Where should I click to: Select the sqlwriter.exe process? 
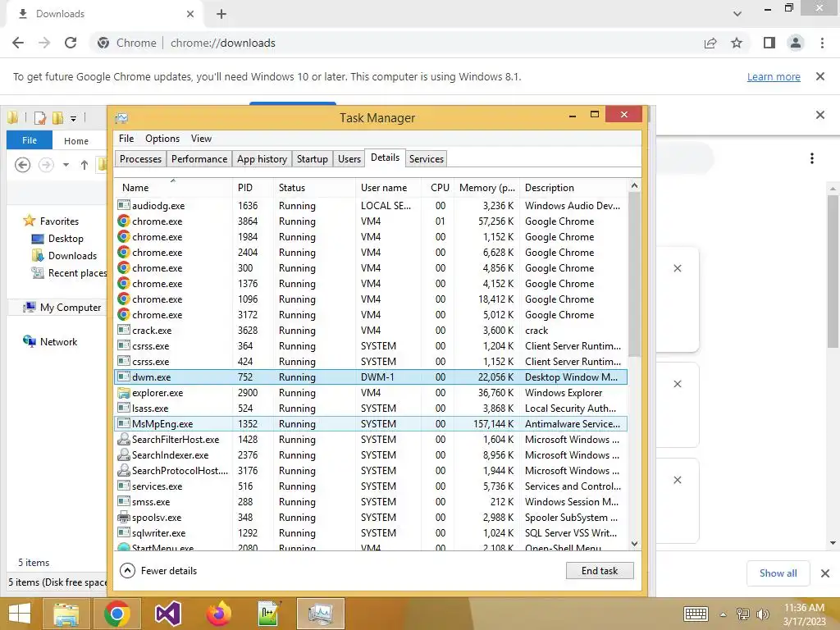371,533
